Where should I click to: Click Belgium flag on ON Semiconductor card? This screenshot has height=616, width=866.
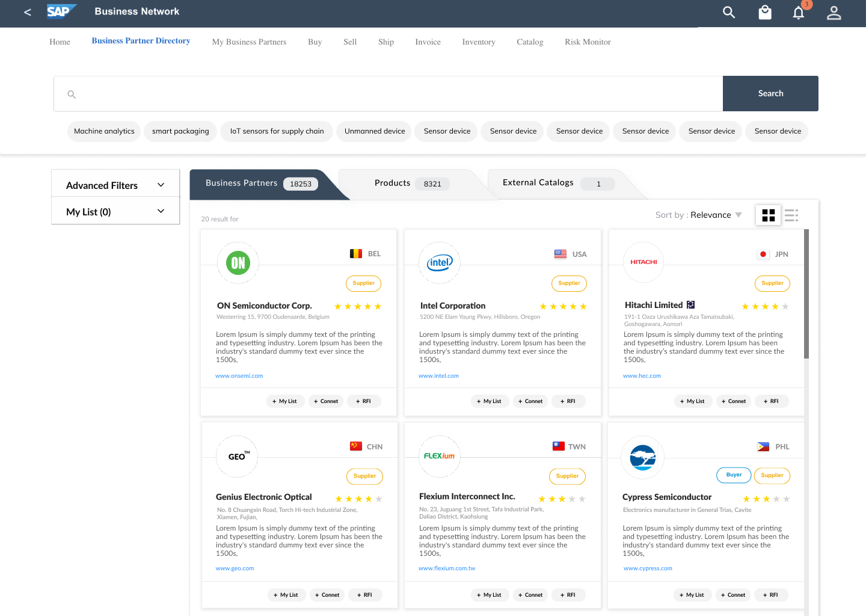(x=356, y=254)
